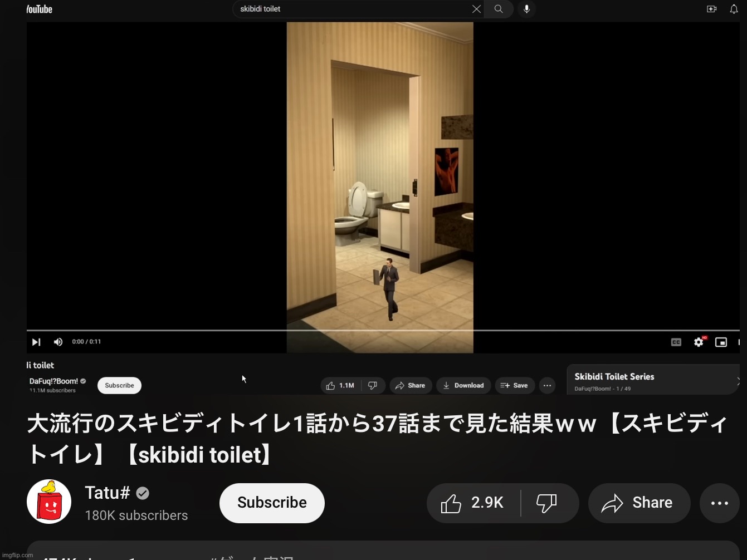The width and height of the screenshot is (747, 560).
Task: Mute the video volume speaker icon
Action: [58, 342]
